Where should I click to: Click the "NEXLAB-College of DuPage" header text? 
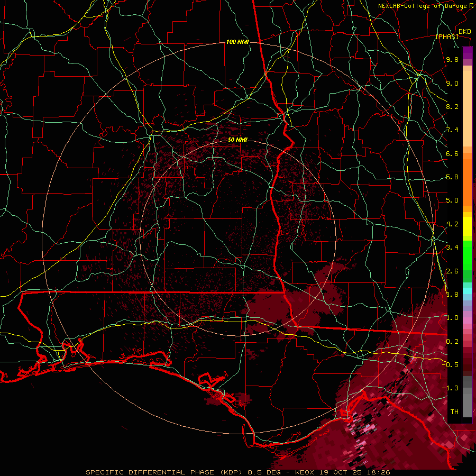pos(422,6)
